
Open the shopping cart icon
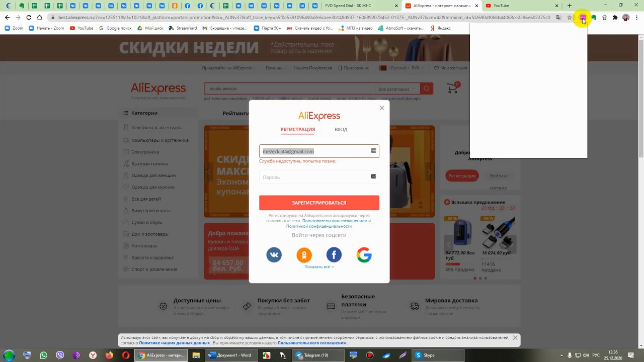[453, 89]
